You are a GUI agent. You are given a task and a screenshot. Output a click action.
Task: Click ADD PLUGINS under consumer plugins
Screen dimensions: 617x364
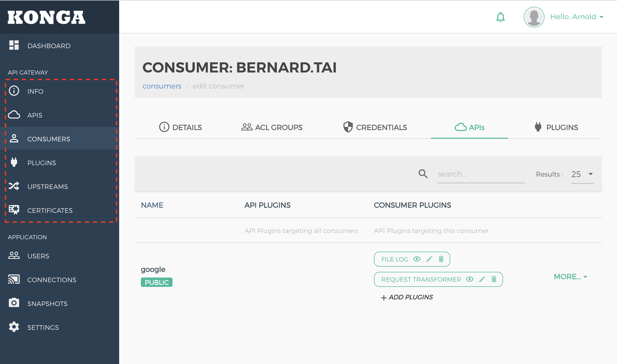407,297
